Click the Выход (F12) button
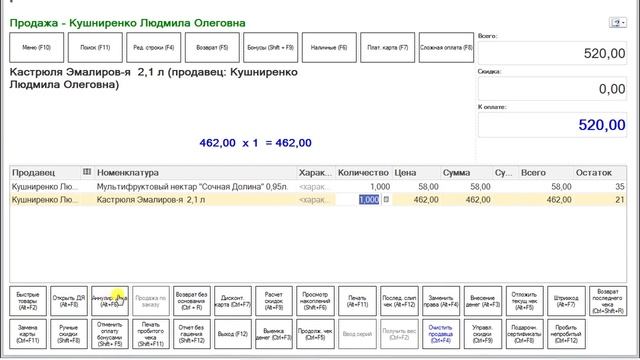Screen dimensions: 640x360 pos(233,334)
